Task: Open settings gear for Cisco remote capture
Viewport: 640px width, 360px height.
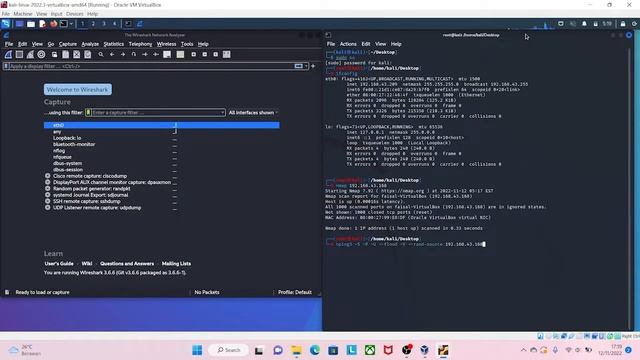Action: point(48,176)
